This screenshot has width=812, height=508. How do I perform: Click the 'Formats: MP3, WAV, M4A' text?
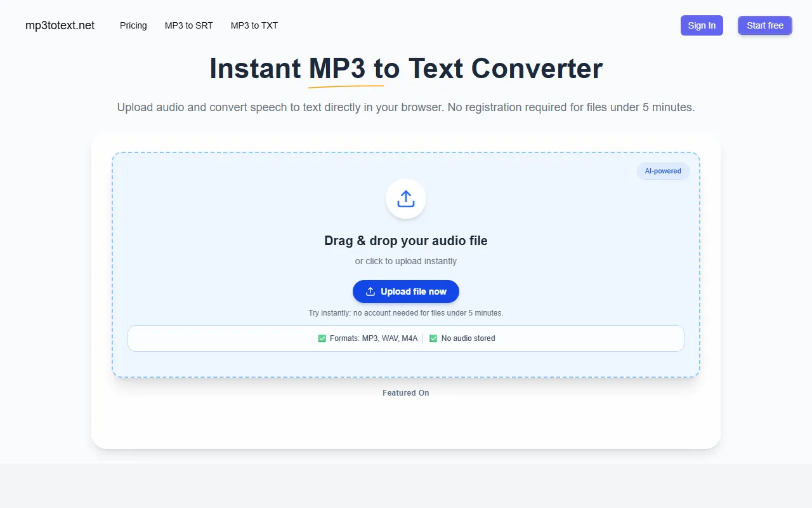click(374, 338)
